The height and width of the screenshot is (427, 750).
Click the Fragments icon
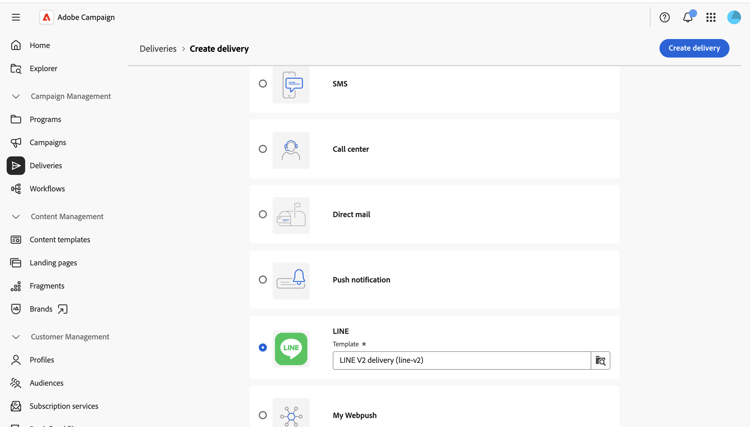click(x=16, y=286)
